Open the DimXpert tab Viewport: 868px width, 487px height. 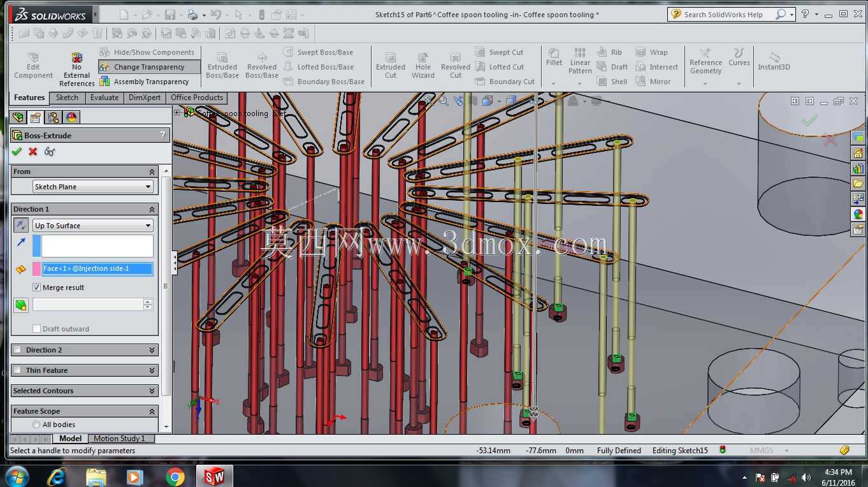pos(145,98)
